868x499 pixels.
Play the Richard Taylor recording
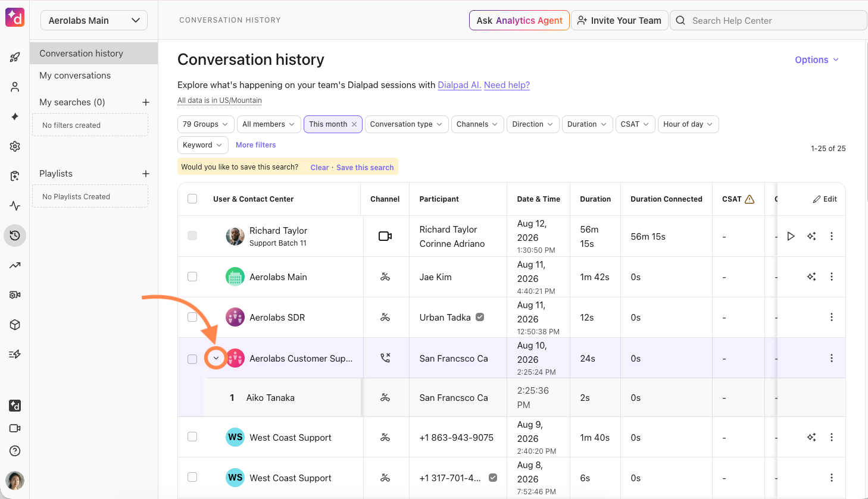(791, 236)
